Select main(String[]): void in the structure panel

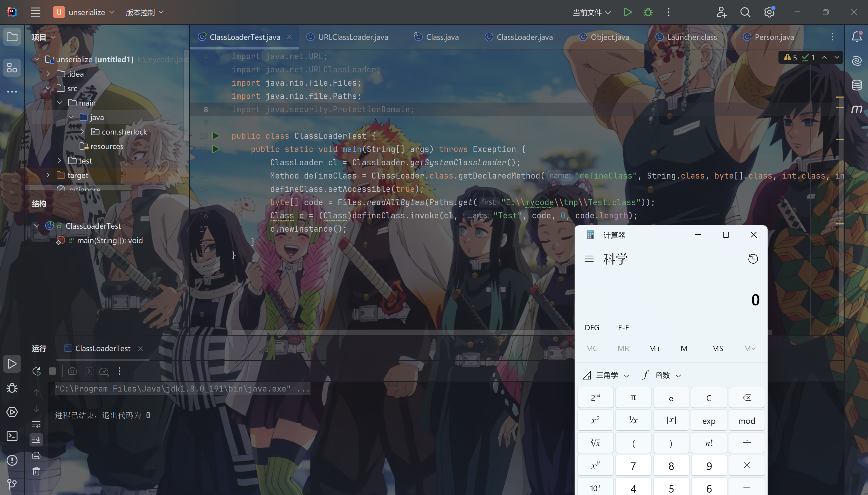pos(110,240)
